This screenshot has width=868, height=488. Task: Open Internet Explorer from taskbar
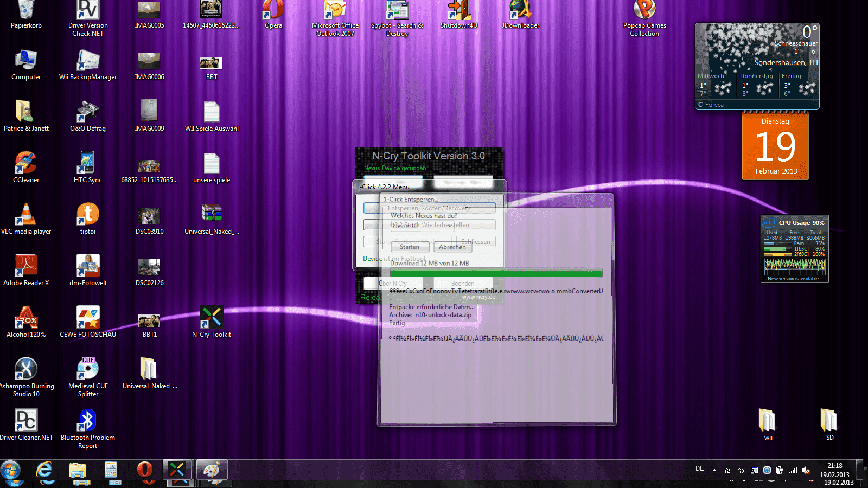click(44, 470)
